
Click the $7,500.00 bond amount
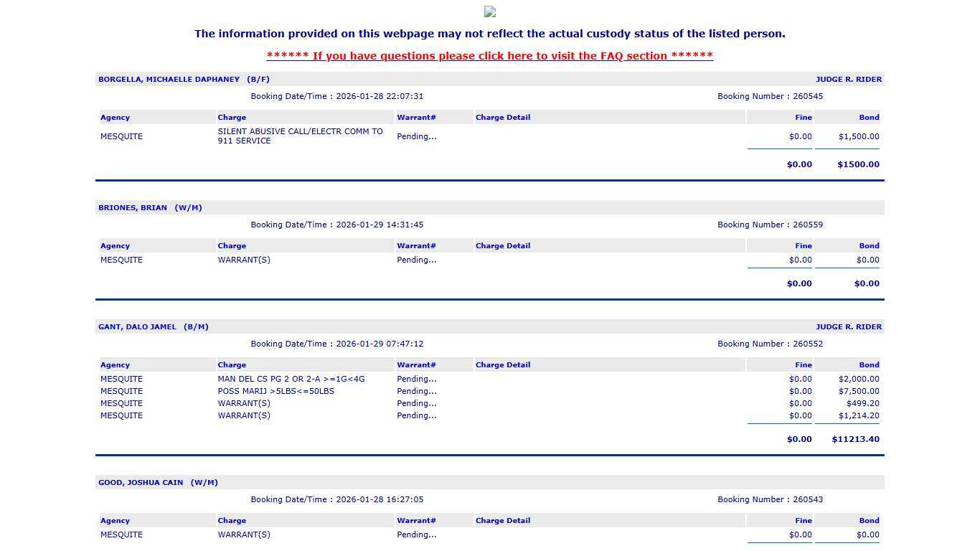click(x=858, y=391)
